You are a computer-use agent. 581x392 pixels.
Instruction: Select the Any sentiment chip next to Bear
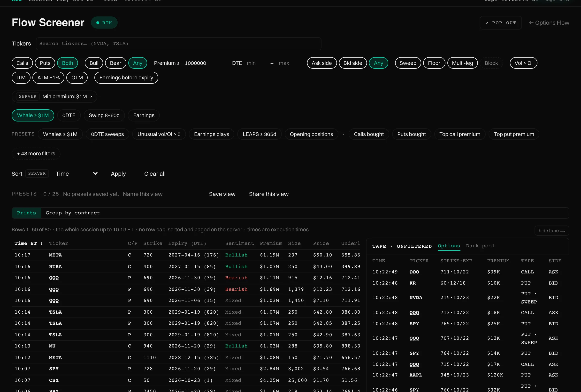tap(138, 63)
